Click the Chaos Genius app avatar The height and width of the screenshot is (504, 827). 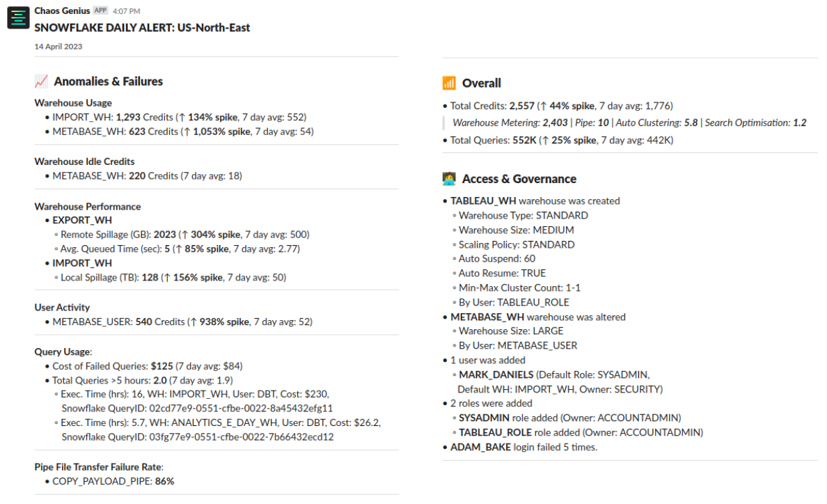(x=18, y=18)
